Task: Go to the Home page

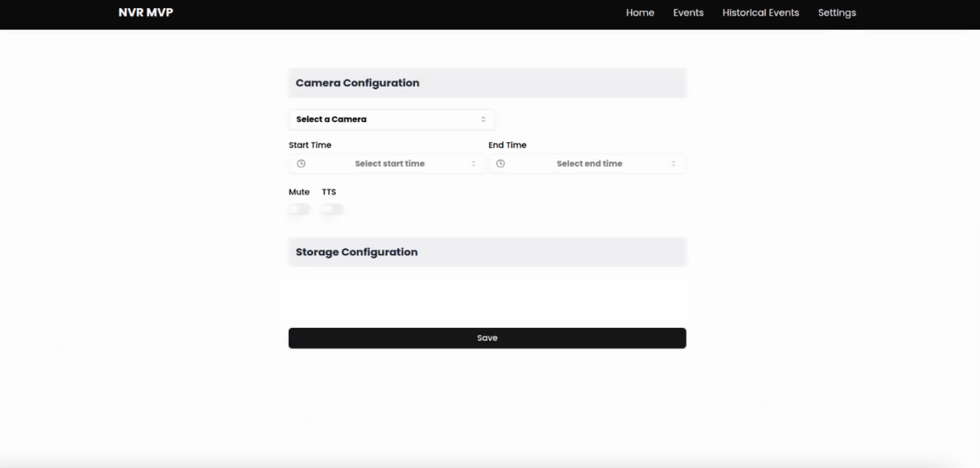Action: point(640,13)
